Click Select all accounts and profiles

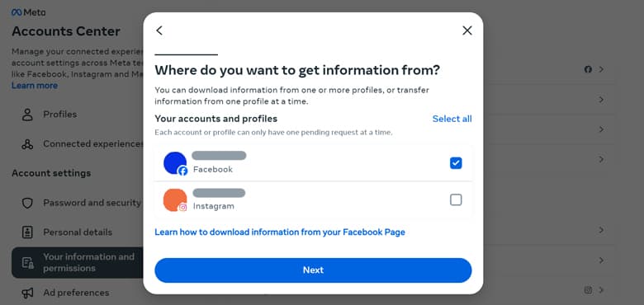[x=452, y=119]
